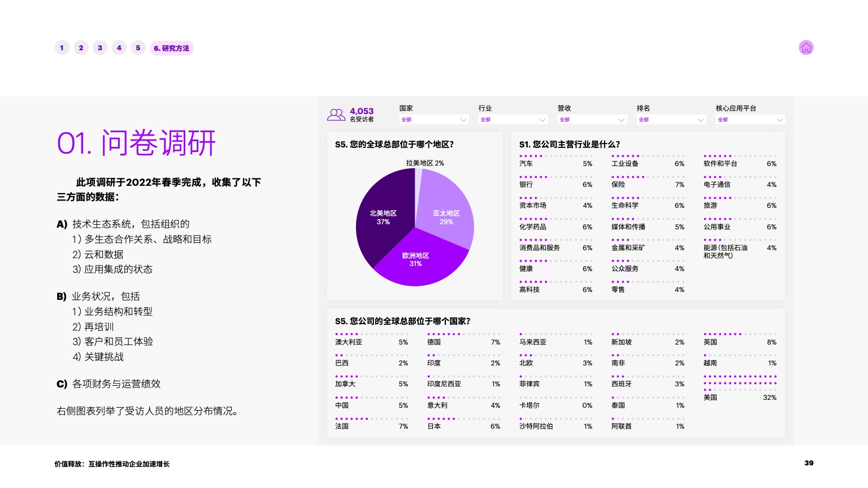The image size is (868, 488).
Task: Click the purple home icon
Action: [x=806, y=48]
